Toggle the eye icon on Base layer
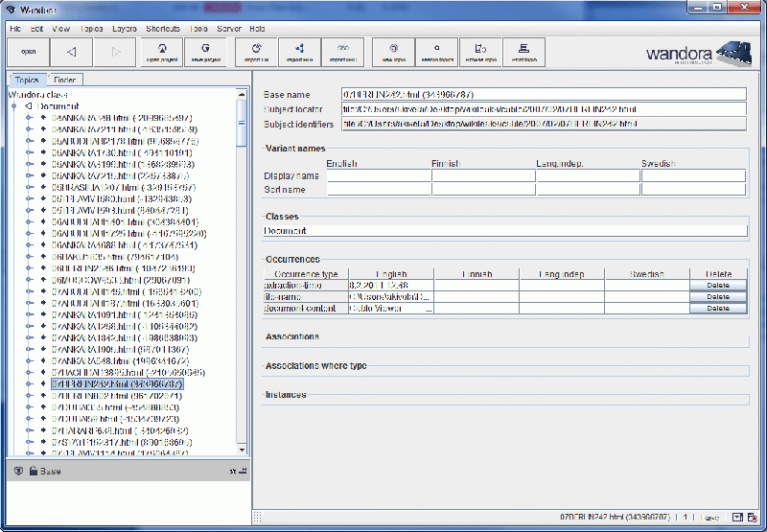 pos(18,471)
